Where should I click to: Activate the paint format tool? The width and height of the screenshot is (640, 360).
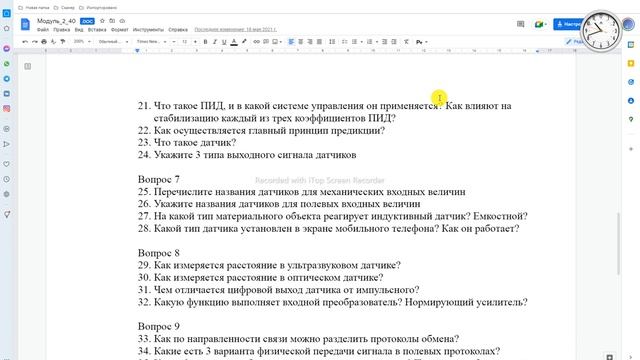tap(63, 42)
